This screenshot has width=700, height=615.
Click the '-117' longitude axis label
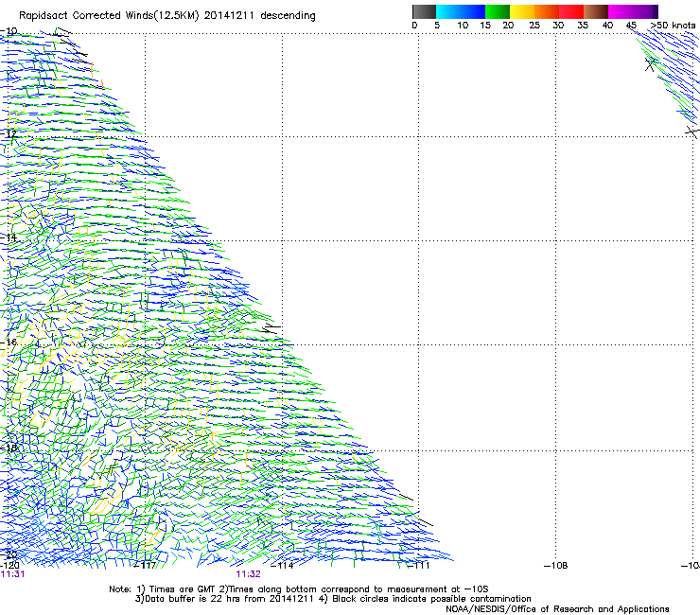(x=146, y=566)
